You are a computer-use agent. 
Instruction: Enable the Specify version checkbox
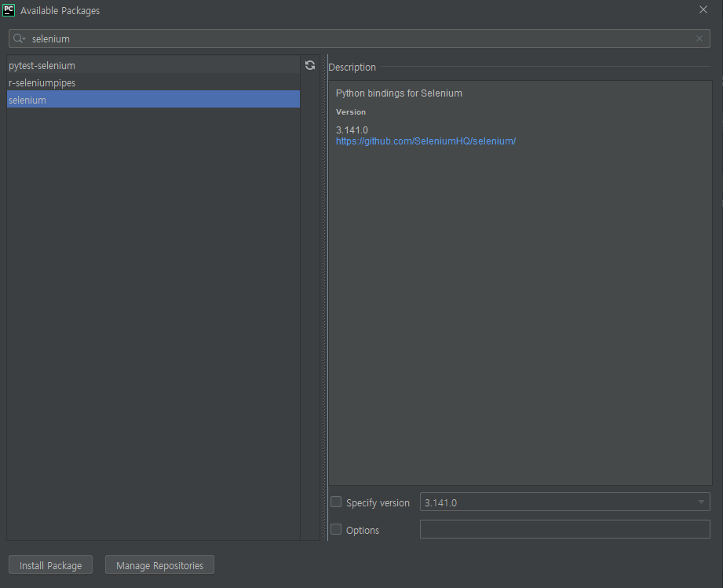click(336, 502)
